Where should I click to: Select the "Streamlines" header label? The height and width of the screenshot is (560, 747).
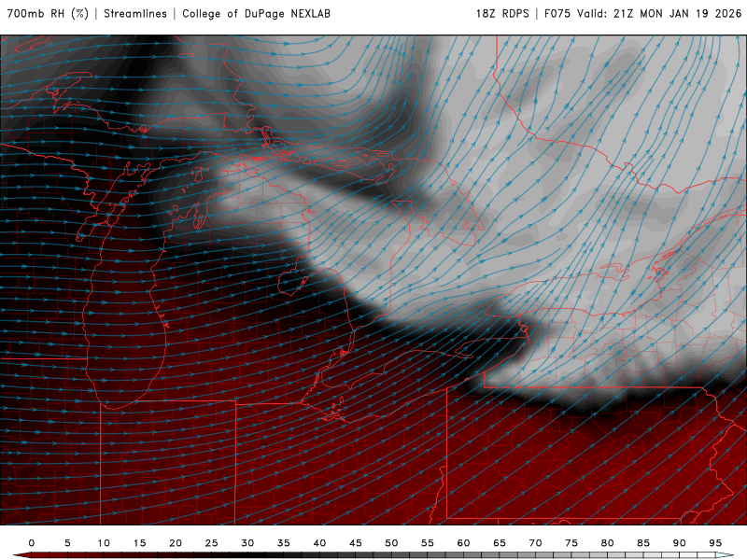coord(135,14)
